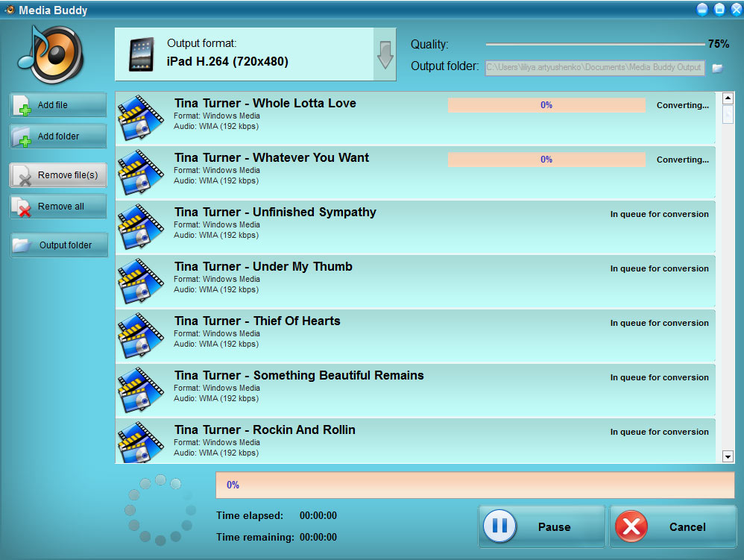
Task: Click the scrollbar down arrow
Action: coord(728,456)
